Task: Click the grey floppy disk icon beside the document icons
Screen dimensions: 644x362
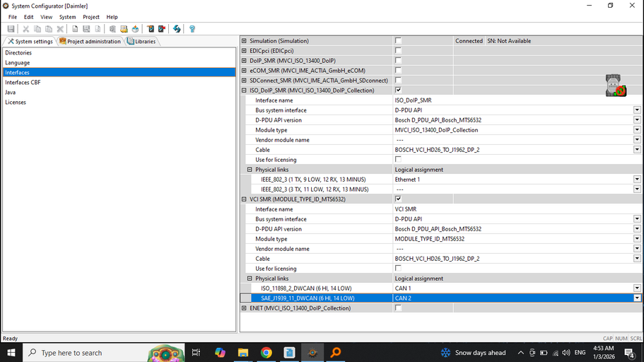Action: click(86, 29)
